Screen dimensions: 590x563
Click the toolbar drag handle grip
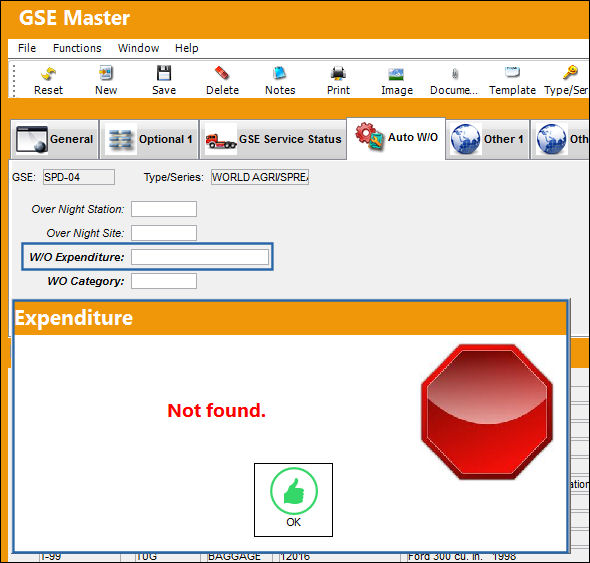14,80
